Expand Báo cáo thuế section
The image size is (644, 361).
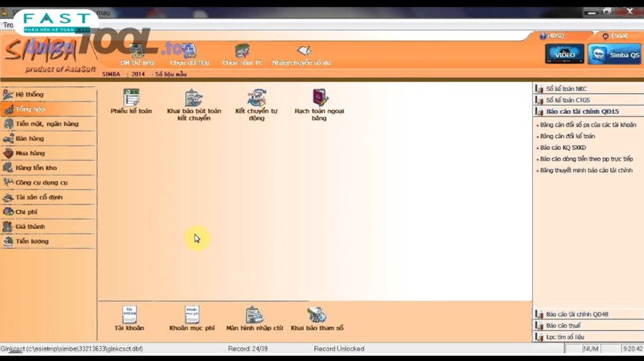coord(589,326)
